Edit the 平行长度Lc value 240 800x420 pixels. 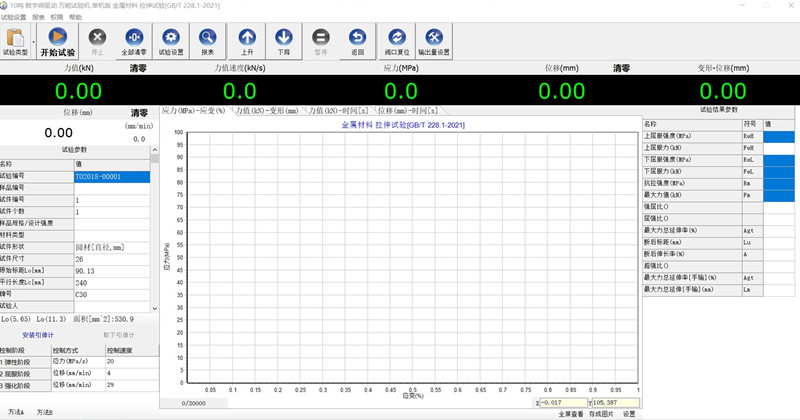pyautogui.click(x=112, y=283)
